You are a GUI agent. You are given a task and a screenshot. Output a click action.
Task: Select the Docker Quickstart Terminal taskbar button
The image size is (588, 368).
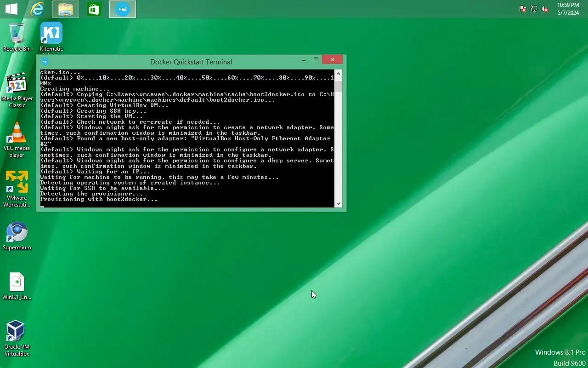pos(123,9)
